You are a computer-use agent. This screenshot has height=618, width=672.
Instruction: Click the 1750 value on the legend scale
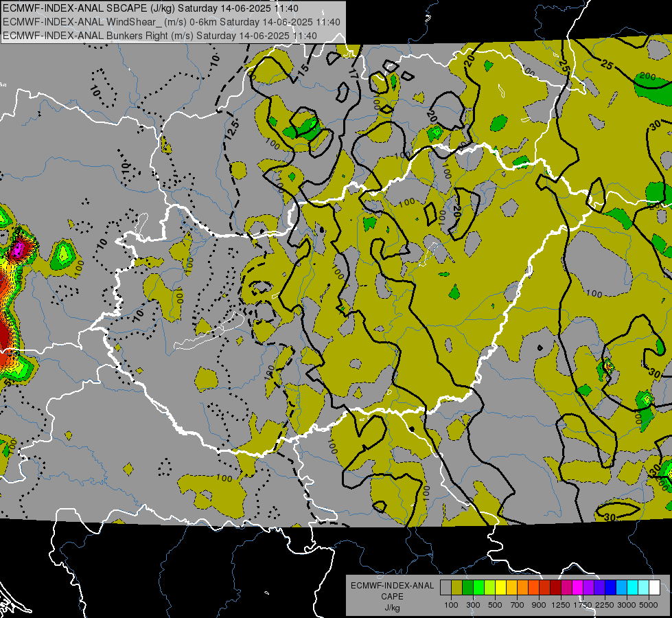pos(583,605)
